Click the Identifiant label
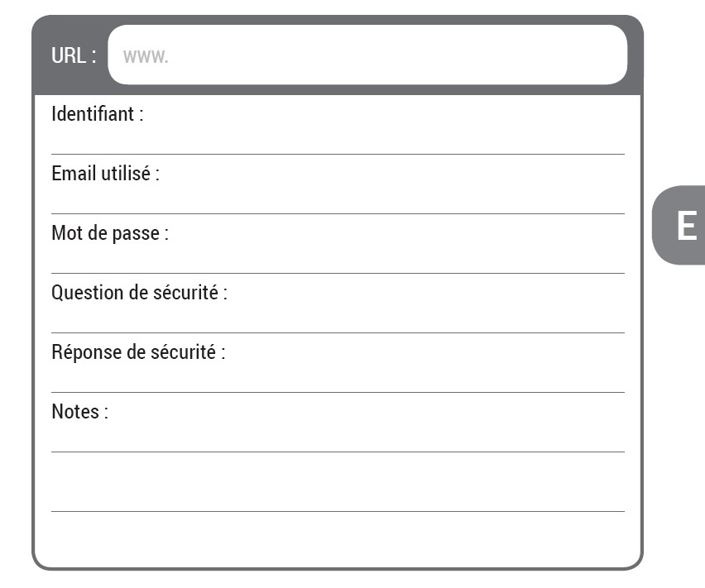Viewport: 705px width, 588px height. click(98, 114)
